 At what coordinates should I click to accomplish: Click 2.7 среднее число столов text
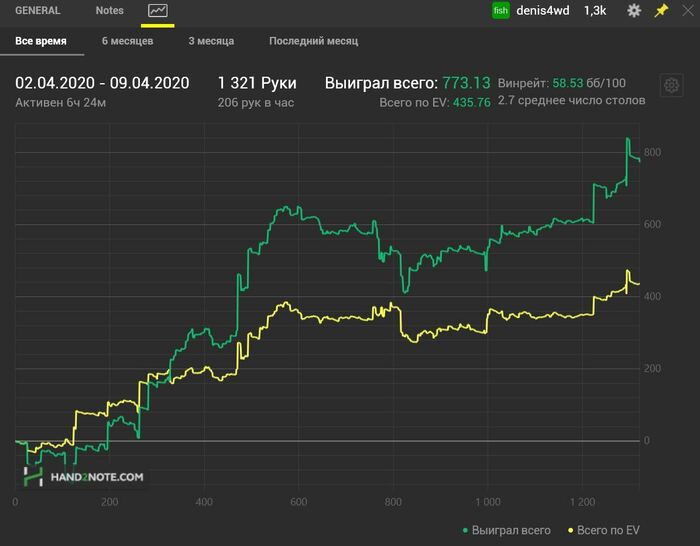tap(571, 100)
